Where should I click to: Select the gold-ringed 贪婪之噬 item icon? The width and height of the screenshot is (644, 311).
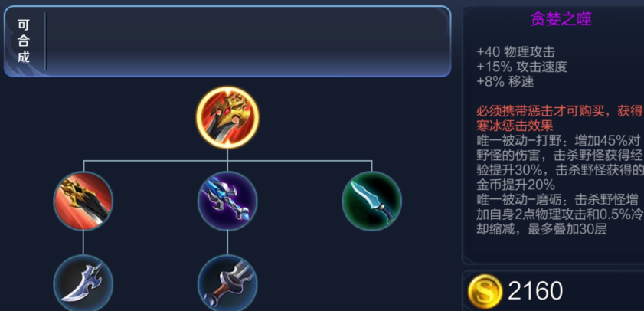pos(227,117)
